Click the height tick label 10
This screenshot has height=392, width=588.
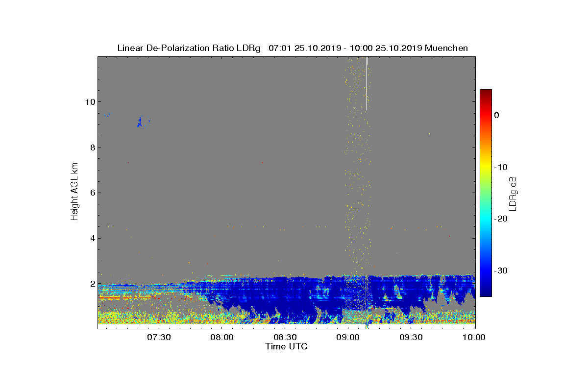(90, 102)
